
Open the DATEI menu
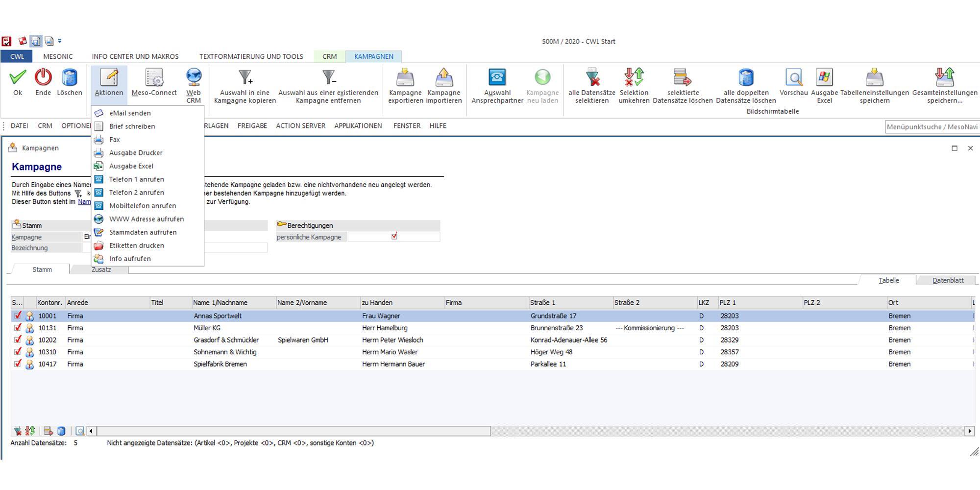tap(20, 126)
